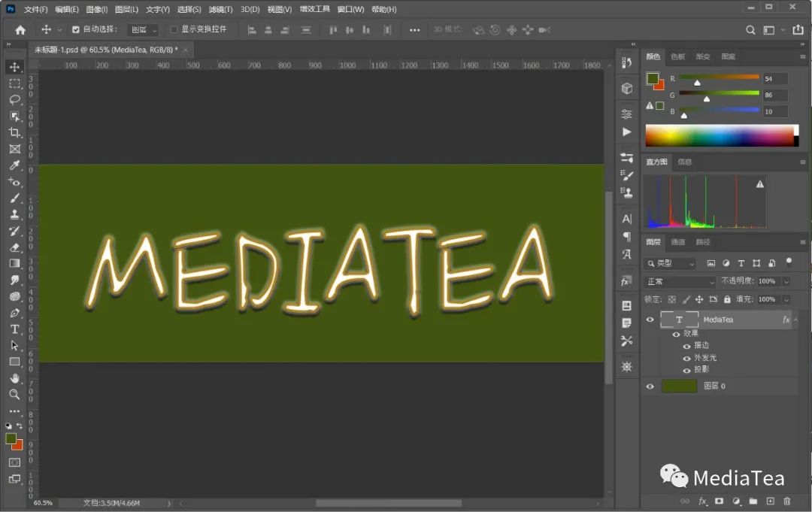
Task: Open the 文件(F) menu
Action: (36, 9)
